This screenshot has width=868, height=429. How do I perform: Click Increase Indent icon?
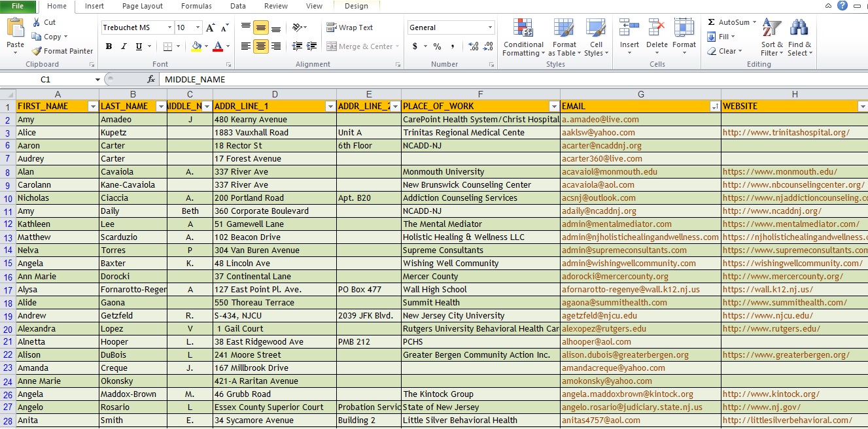(312, 46)
